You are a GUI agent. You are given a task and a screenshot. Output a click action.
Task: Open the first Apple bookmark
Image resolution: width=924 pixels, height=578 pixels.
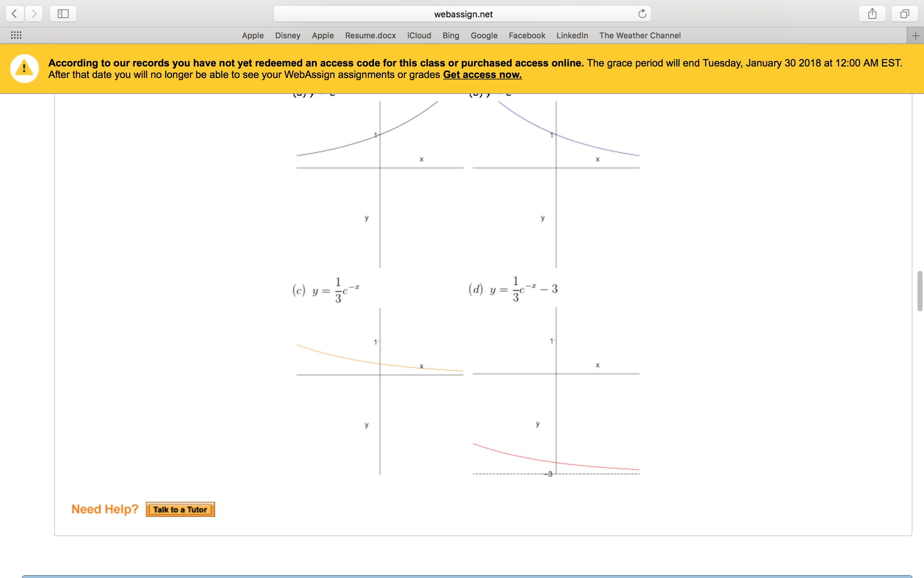253,35
